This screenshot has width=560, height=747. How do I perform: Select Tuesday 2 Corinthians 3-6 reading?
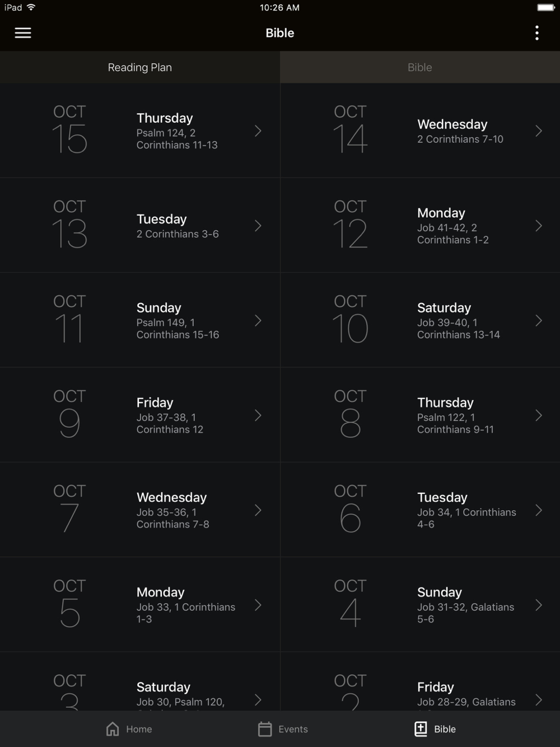(x=140, y=226)
